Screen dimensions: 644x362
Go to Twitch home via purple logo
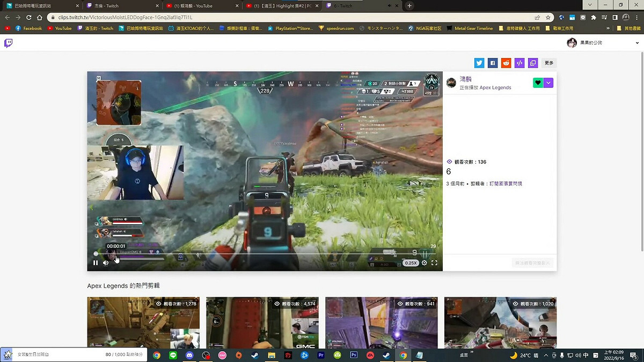coord(9,43)
